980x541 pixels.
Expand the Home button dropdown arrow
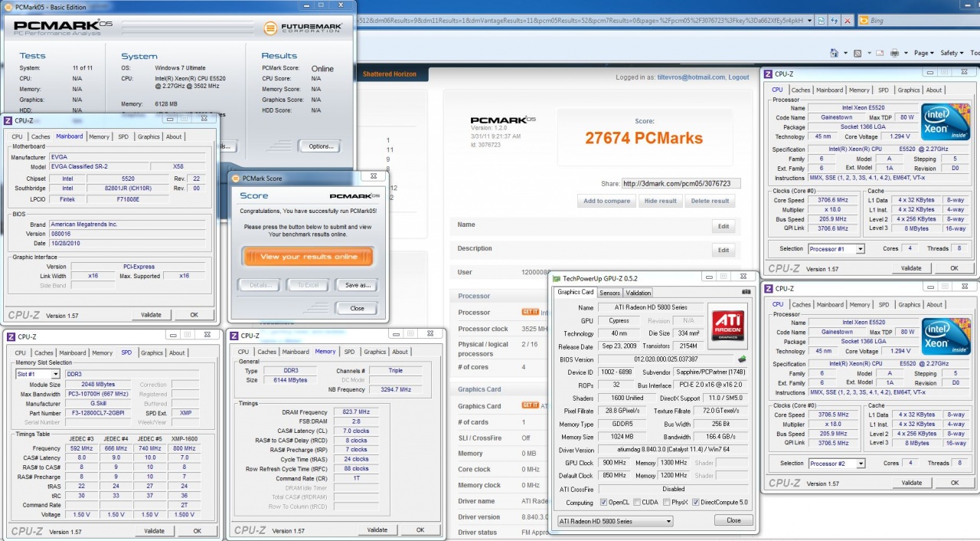(x=847, y=53)
